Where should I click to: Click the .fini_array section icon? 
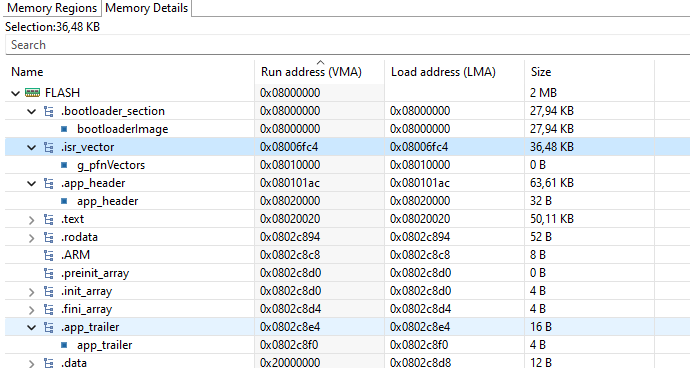click(x=48, y=309)
